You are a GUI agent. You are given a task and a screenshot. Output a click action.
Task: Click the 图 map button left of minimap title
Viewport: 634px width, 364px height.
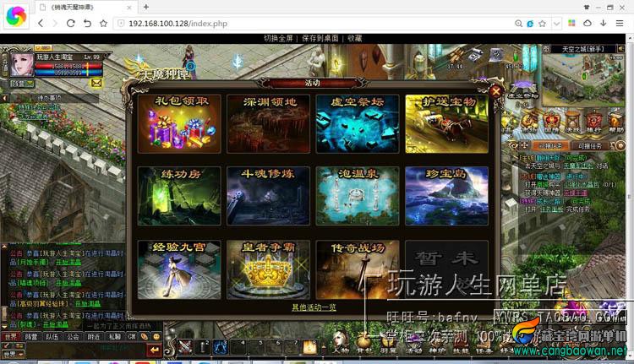[x=546, y=49]
